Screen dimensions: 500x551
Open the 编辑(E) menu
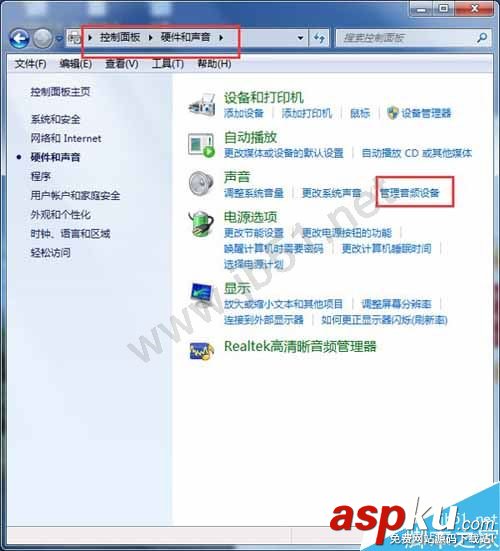tap(76, 64)
